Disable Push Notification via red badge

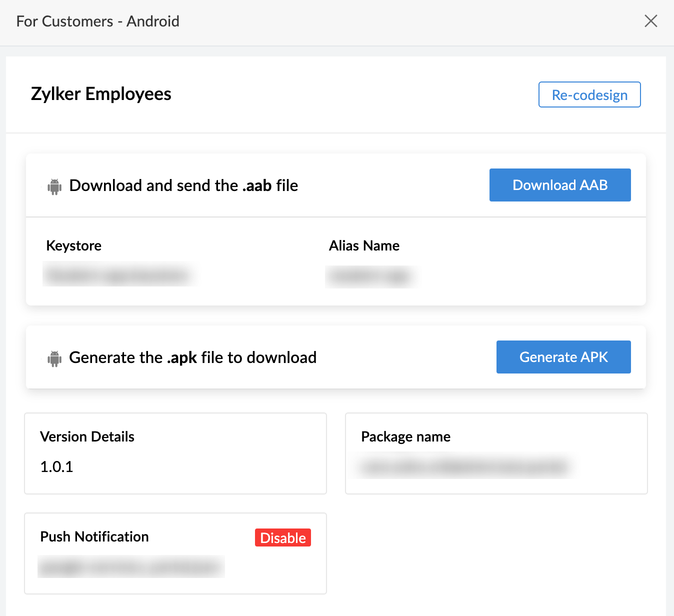click(283, 537)
